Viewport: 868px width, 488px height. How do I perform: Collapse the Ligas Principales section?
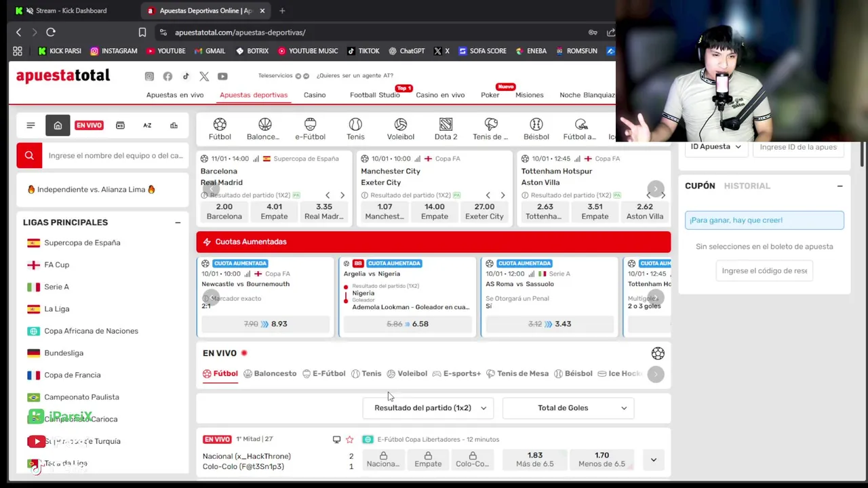tap(178, 222)
